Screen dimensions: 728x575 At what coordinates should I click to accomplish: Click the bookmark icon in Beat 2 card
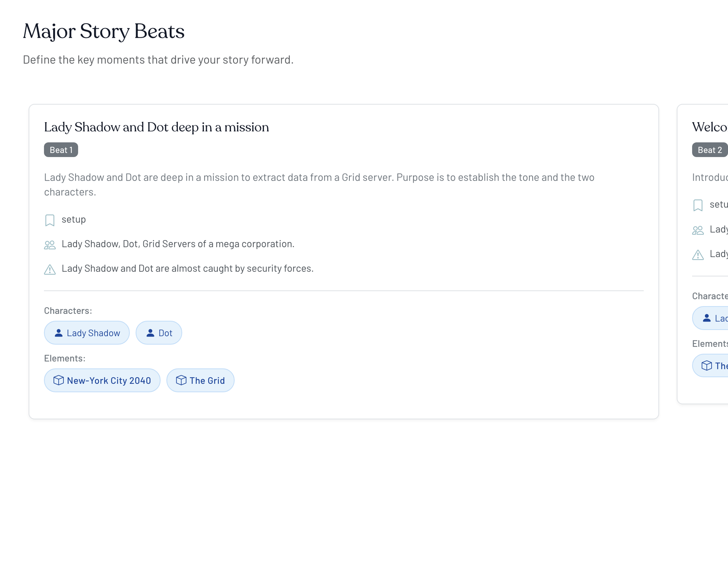pyautogui.click(x=698, y=205)
